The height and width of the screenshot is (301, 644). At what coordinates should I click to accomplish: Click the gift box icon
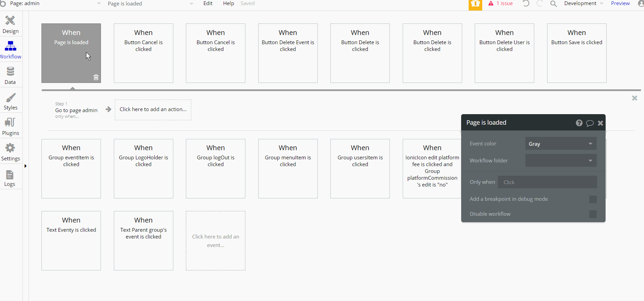click(475, 4)
